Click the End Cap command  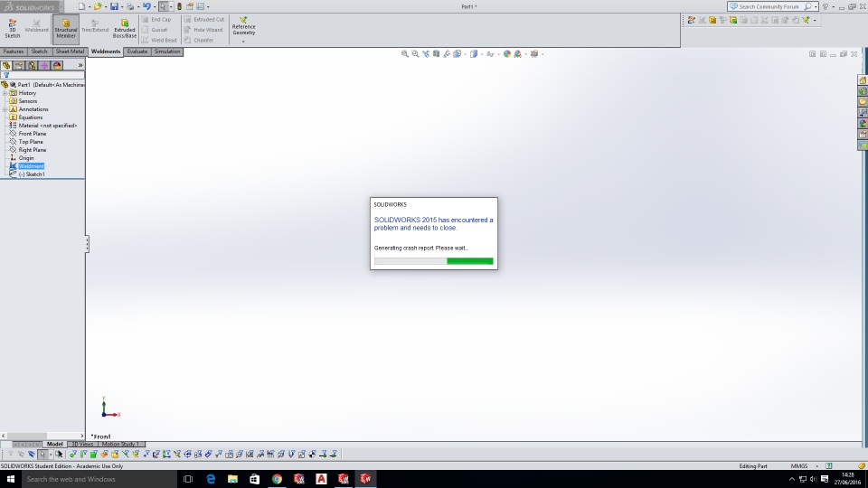pyautogui.click(x=156, y=19)
